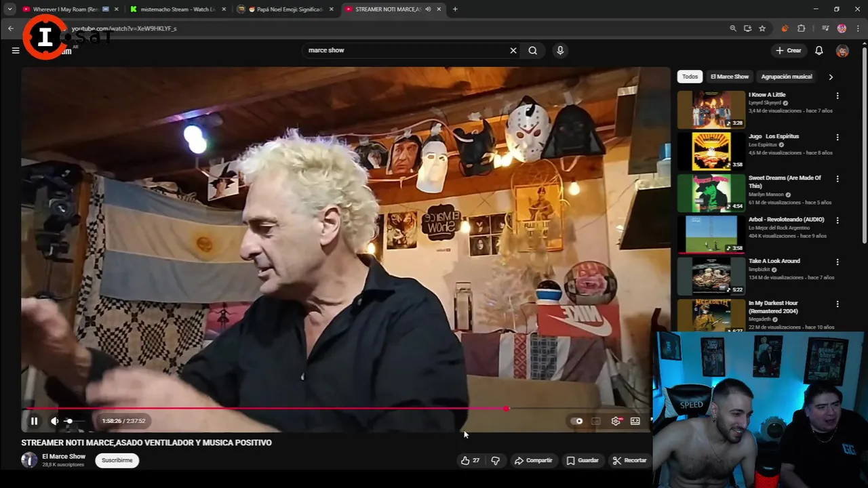
Task: Click the address bar URL
Action: (124, 28)
